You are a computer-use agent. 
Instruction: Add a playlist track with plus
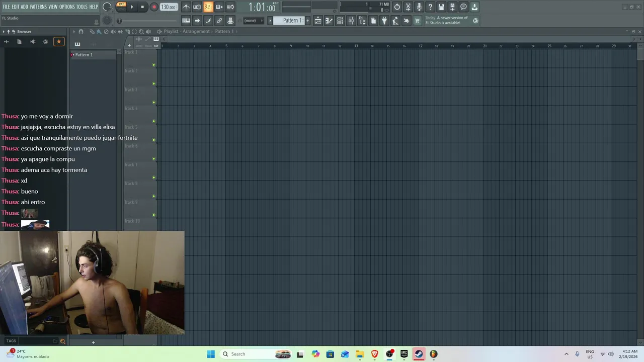pyautogui.click(x=129, y=45)
